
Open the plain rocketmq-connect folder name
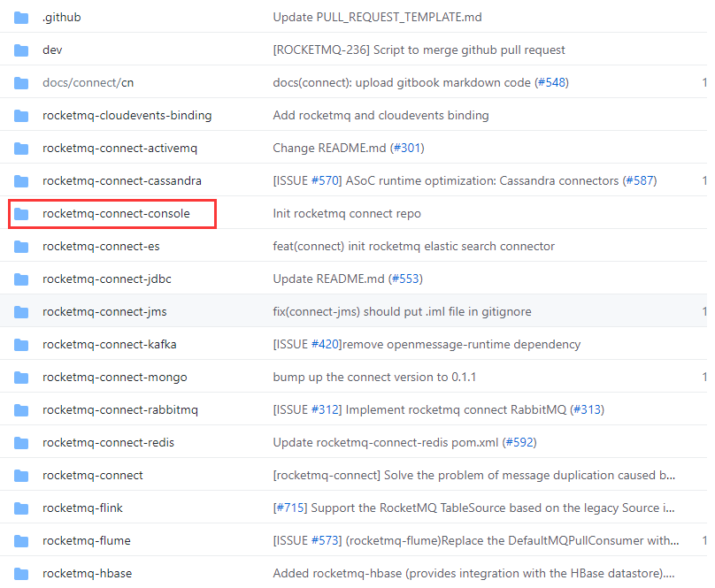(x=93, y=476)
